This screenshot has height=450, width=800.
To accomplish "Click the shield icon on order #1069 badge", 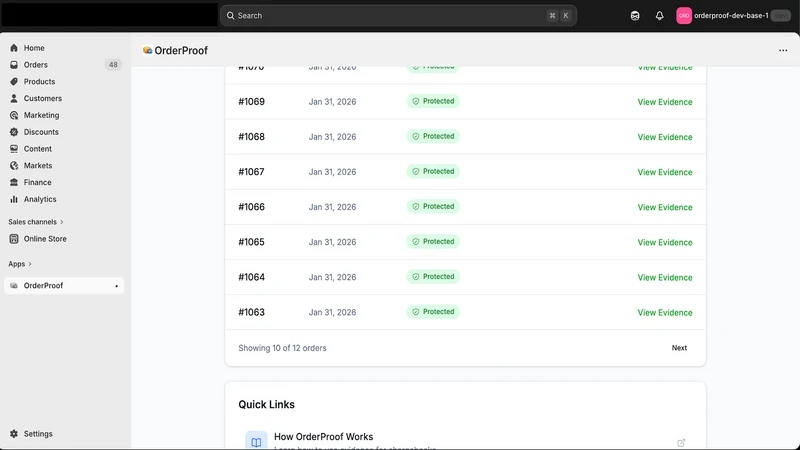I will pos(416,102).
